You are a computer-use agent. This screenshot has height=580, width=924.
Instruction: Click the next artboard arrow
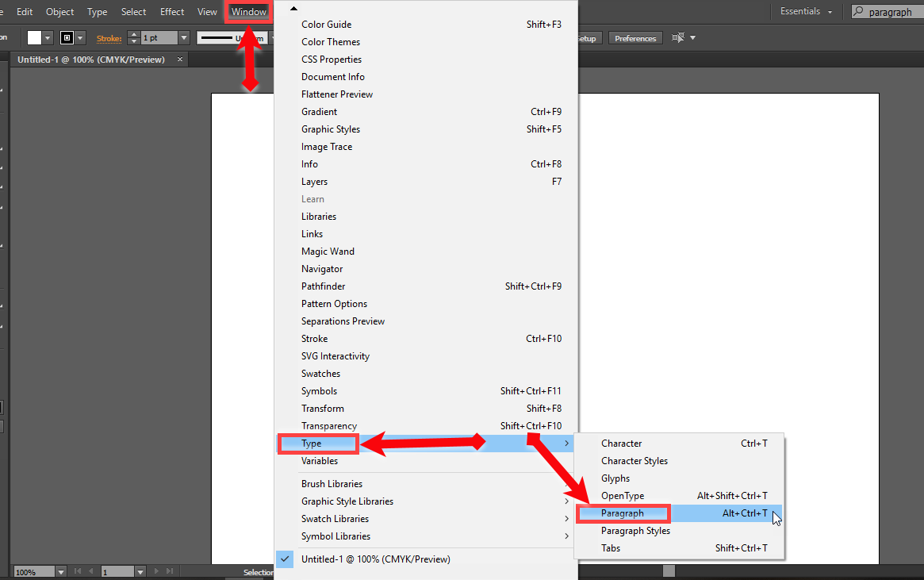pyautogui.click(x=156, y=571)
